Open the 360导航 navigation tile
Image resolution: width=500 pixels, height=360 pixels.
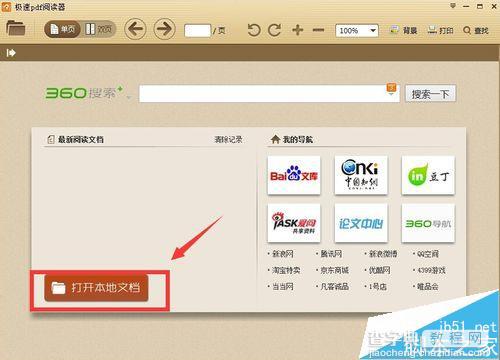click(x=428, y=223)
